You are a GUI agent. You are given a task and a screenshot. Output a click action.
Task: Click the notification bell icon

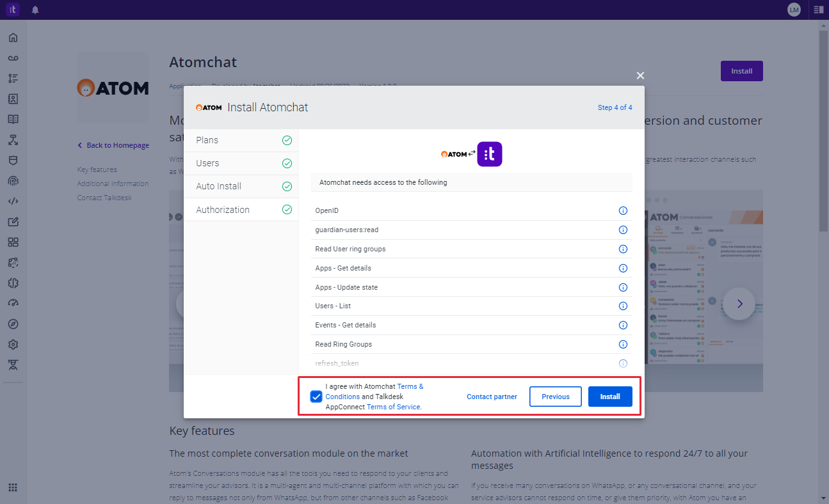point(35,10)
